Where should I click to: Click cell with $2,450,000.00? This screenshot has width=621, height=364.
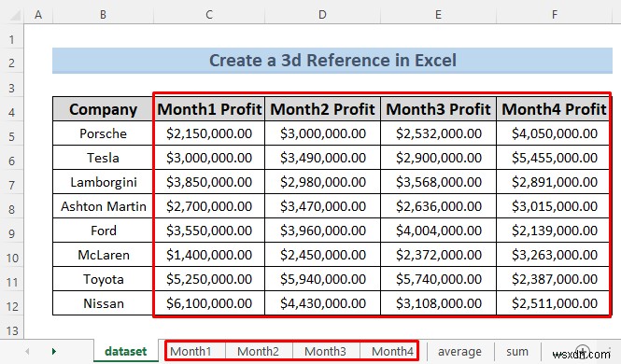[x=323, y=255]
